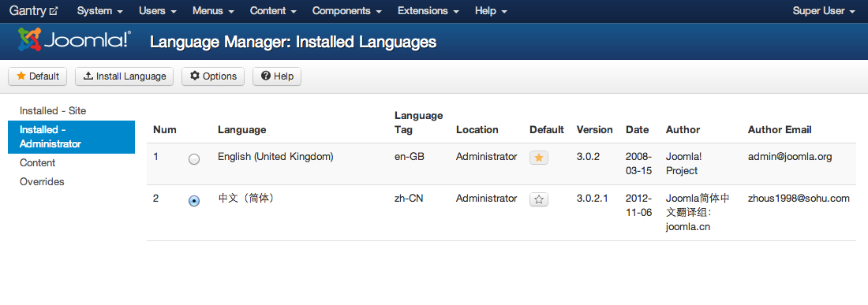Click the Help toolbar button
Screen dimensions: 868x305
(x=277, y=76)
